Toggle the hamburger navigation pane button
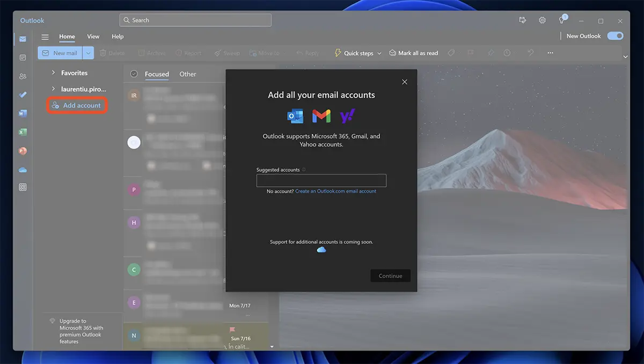Screen dimensions: 644x364 tap(45, 37)
